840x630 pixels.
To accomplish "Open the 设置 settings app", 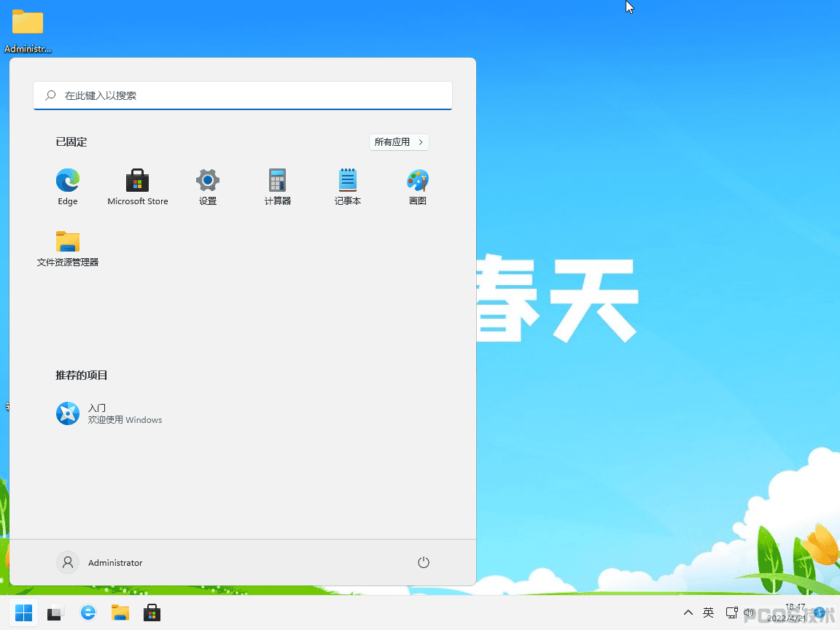I will point(208,186).
